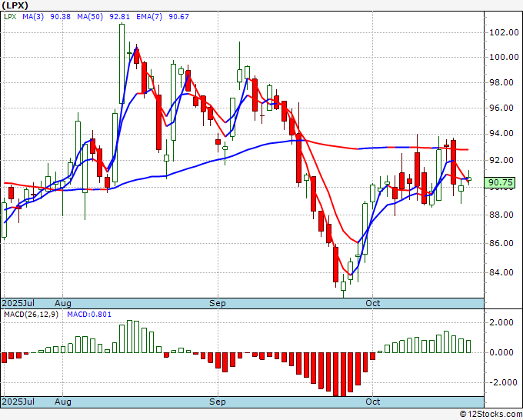The height and width of the screenshot is (420, 523).
Task: Click the 2.000 MACD axis label
Action: [x=501, y=322]
